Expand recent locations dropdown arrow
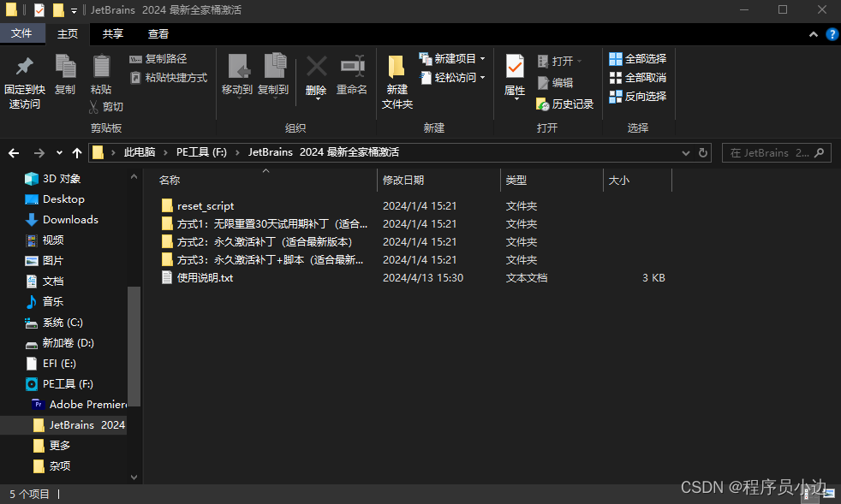The width and height of the screenshot is (841, 504). tap(59, 153)
